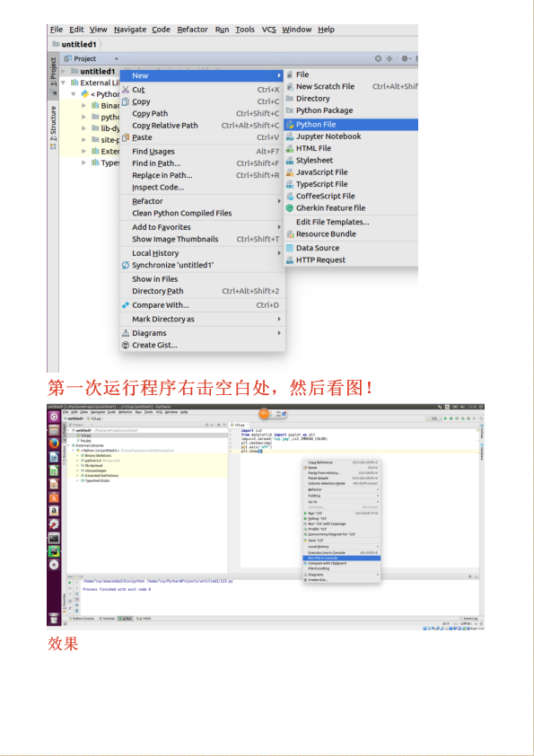
Task: Choose Resource Bundle icon entry
Action: (x=290, y=234)
